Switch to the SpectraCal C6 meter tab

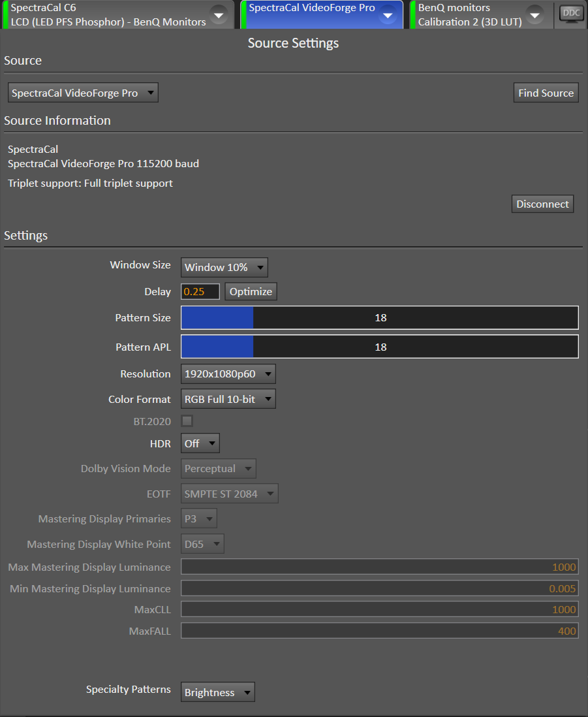108,14
